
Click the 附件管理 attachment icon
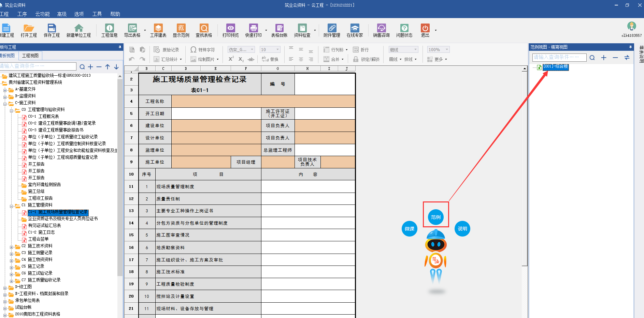coord(332,28)
